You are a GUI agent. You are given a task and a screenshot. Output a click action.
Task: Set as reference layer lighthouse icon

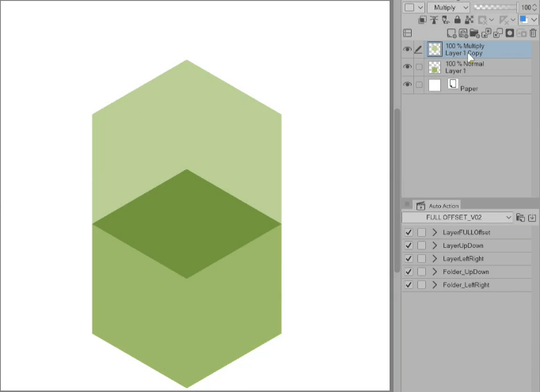pos(434,20)
